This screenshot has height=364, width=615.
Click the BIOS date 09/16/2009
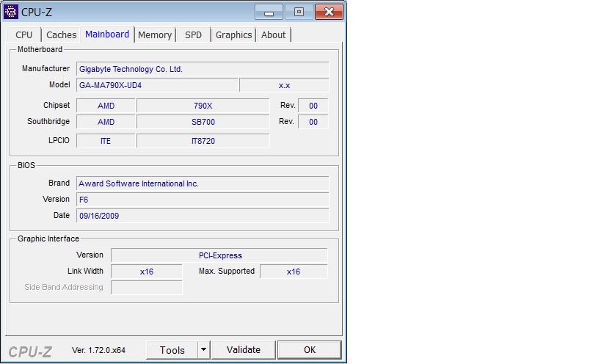pyautogui.click(x=203, y=216)
